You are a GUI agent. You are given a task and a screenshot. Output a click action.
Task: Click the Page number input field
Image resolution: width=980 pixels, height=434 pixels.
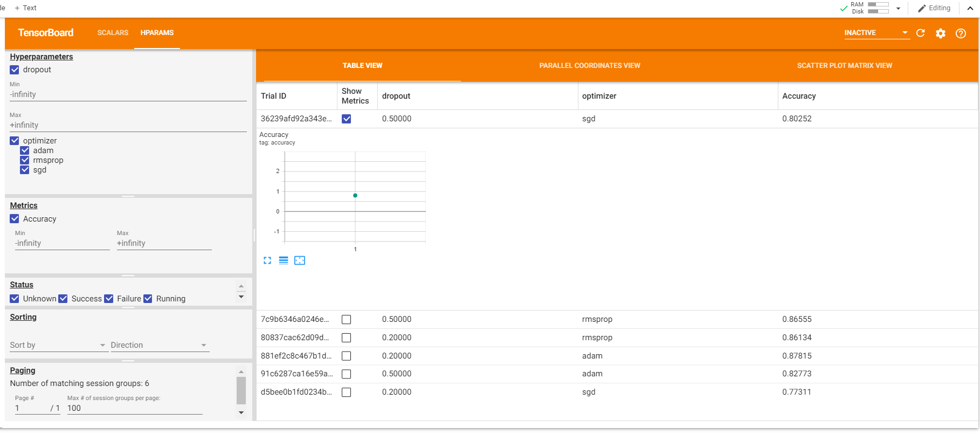tap(31, 408)
